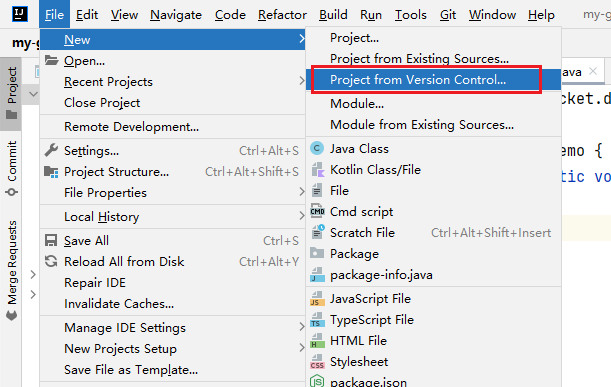
Task: Open the Refactor menu
Action: click(x=282, y=15)
